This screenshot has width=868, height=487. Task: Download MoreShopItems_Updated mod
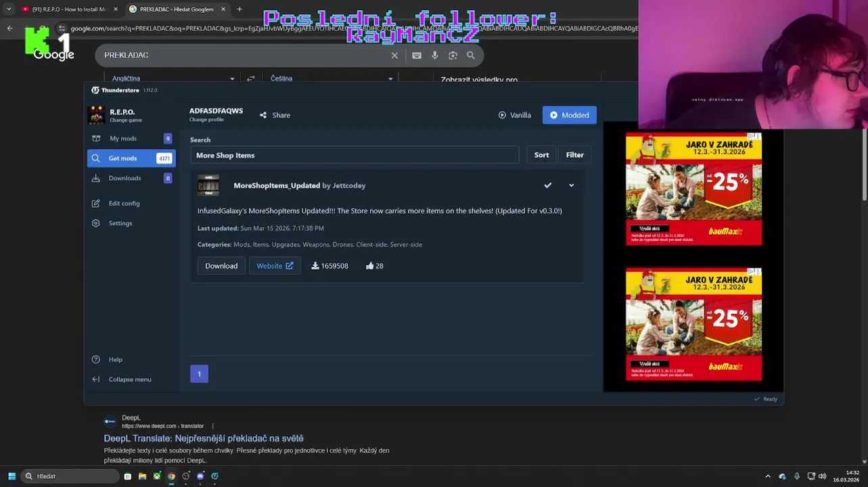[221, 266]
